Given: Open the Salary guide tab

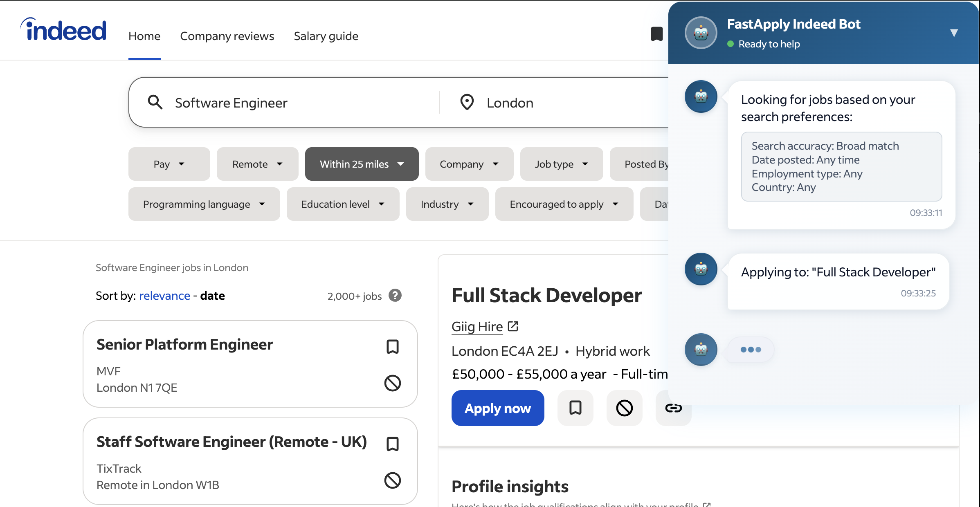Looking at the screenshot, I should point(326,36).
